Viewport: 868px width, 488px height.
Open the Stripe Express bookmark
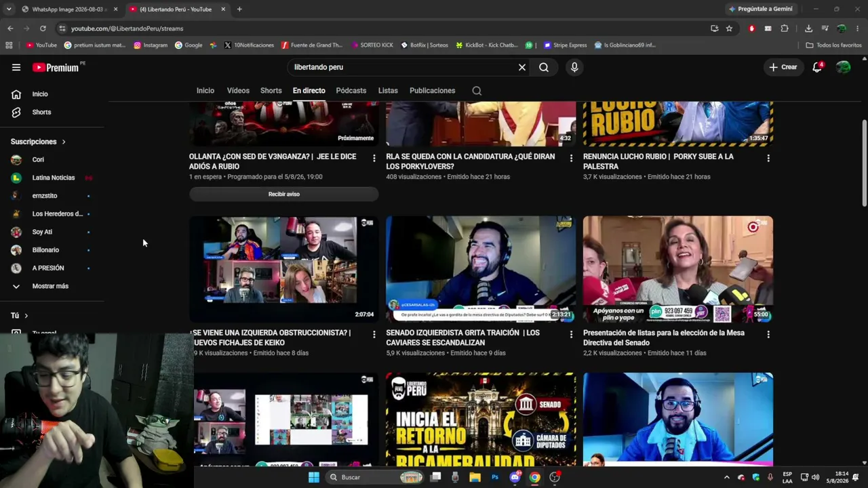tap(565, 45)
